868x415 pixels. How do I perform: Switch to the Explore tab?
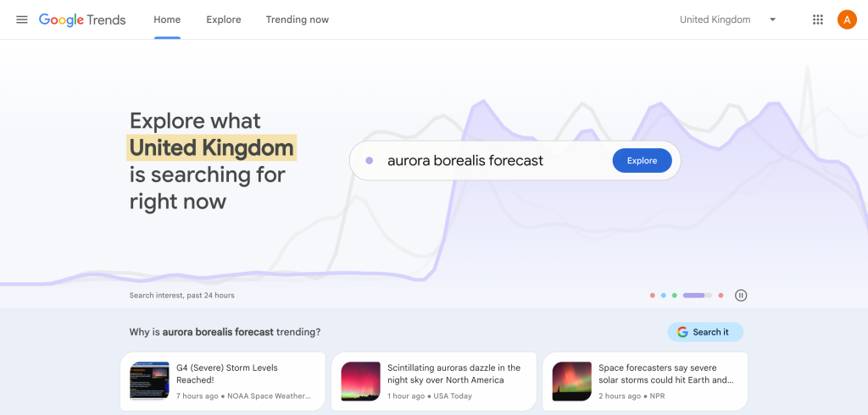click(x=224, y=19)
